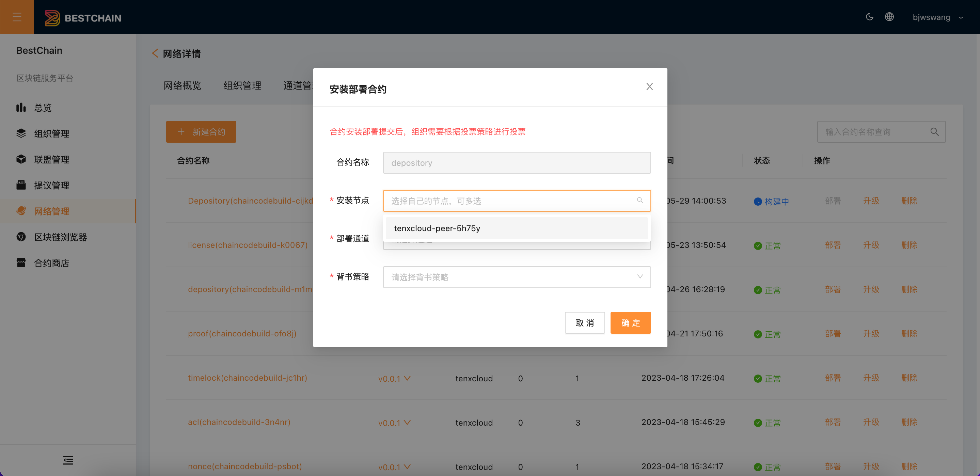Open license(chaincodebuild-k0067) contract link
980x476 pixels.
coord(248,245)
